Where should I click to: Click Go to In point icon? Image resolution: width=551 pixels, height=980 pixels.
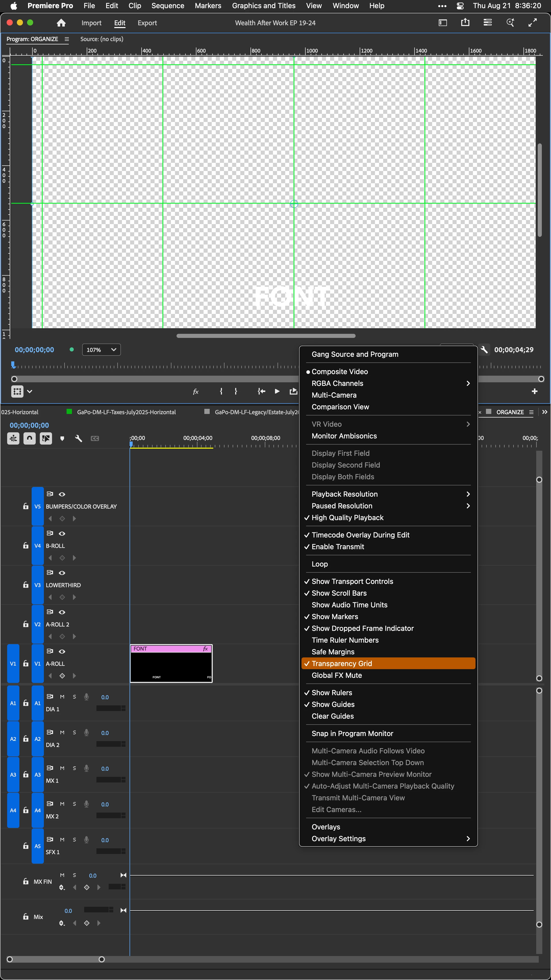coord(261,391)
